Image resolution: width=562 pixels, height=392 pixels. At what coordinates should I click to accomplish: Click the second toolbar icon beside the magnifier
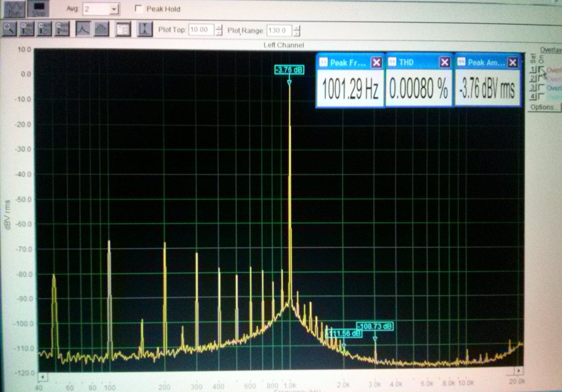pos(27,29)
